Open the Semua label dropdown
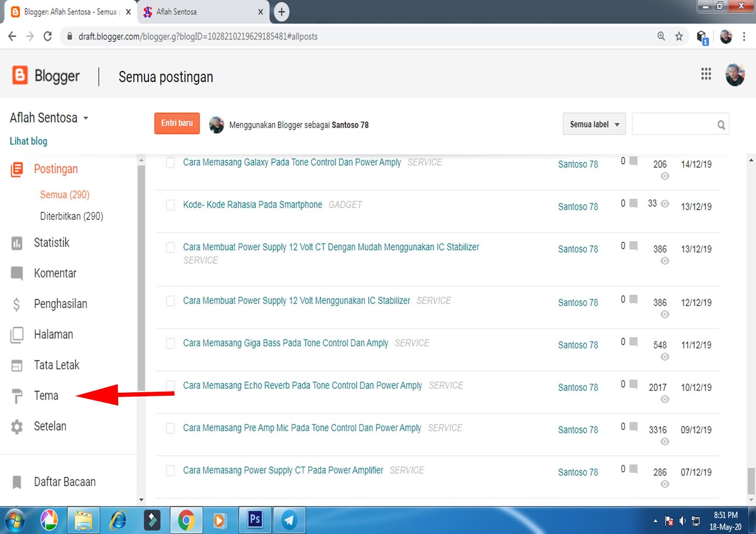756x534 pixels. tap(593, 124)
